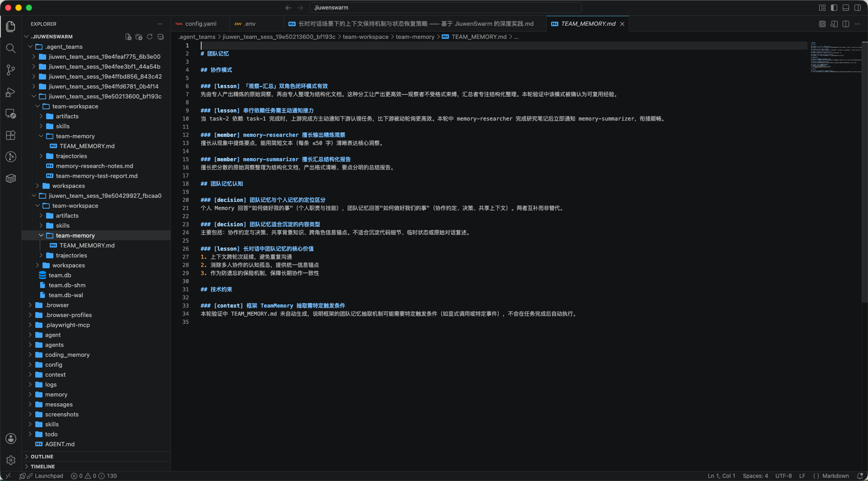Open the Remote Explorer view
Viewport: 868px width, 481px height.
11,113
